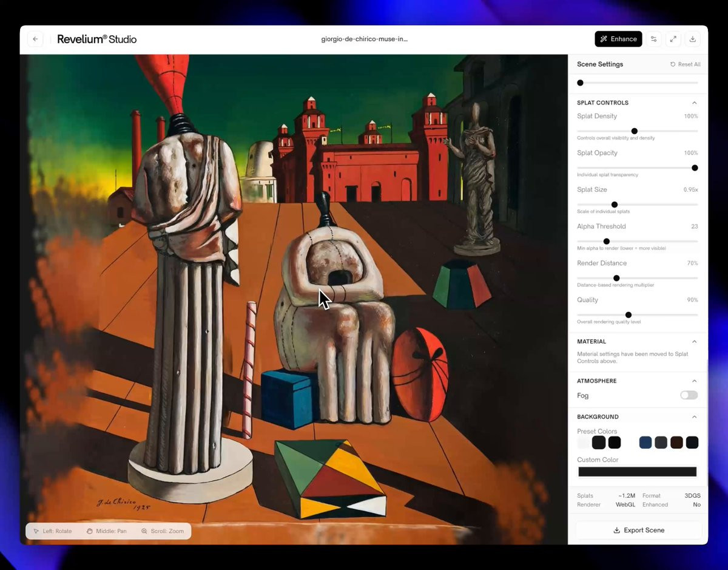Screen dimensions: 728x570
Task: Enter fullscreen with the expand arrows icon
Action: point(673,39)
